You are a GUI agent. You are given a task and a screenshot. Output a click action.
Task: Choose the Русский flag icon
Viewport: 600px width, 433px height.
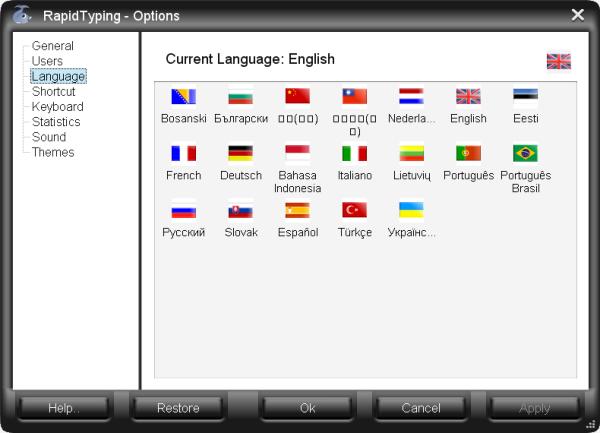click(184, 210)
